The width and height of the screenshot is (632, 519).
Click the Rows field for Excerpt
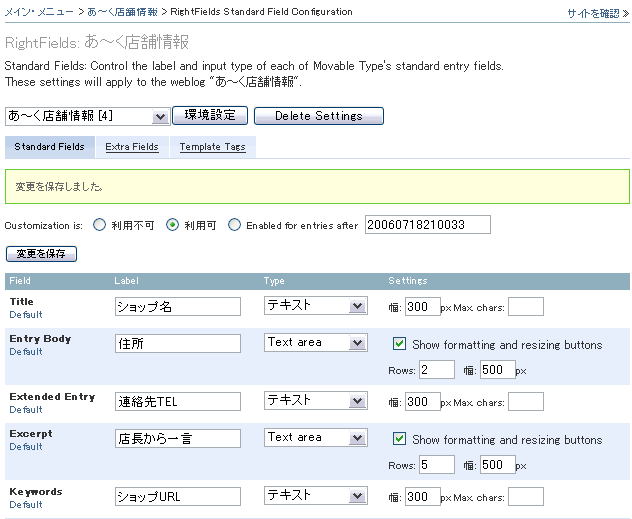437,464
